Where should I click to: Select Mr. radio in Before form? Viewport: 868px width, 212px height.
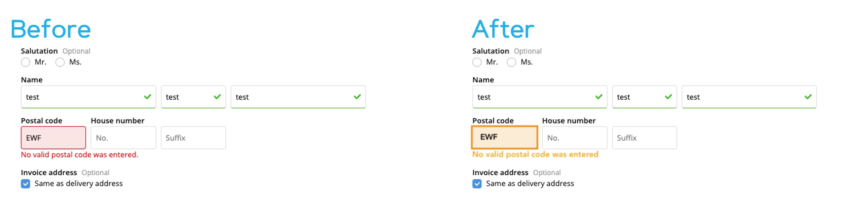pos(26,62)
